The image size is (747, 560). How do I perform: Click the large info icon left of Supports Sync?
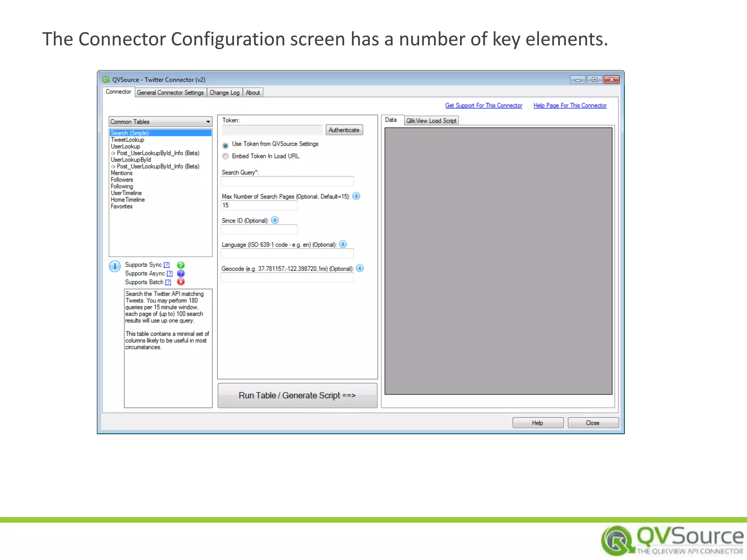tap(115, 266)
